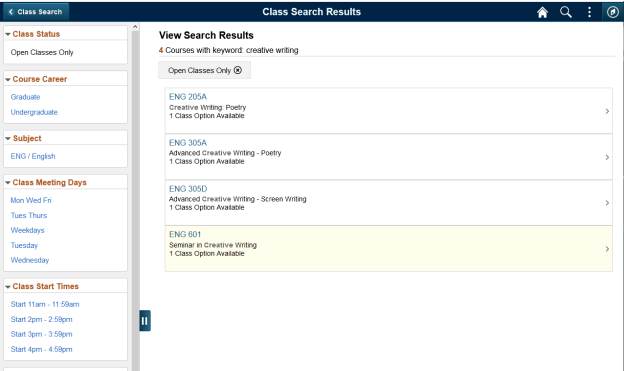Open the three-dot actions menu

click(589, 12)
